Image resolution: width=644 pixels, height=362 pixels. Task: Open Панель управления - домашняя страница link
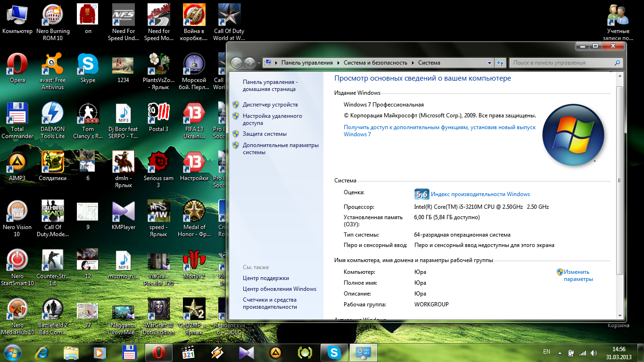(x=270, y=85)
